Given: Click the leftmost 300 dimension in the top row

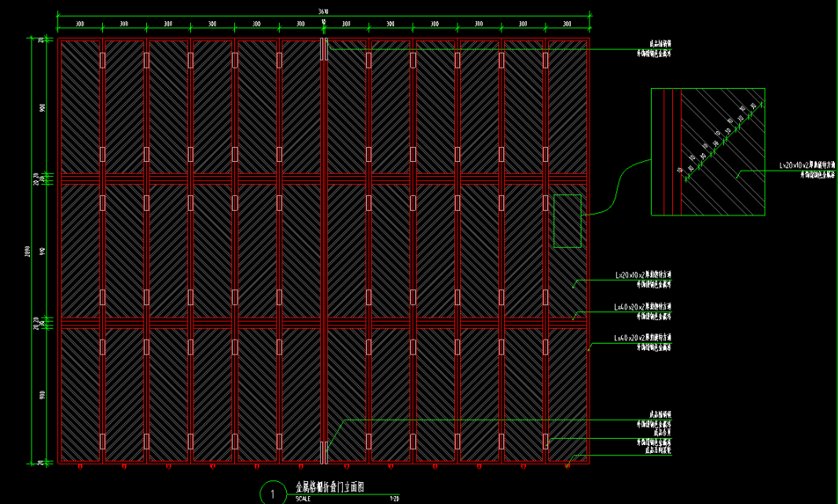Looking at the screenshot, I should coord(79,24).
